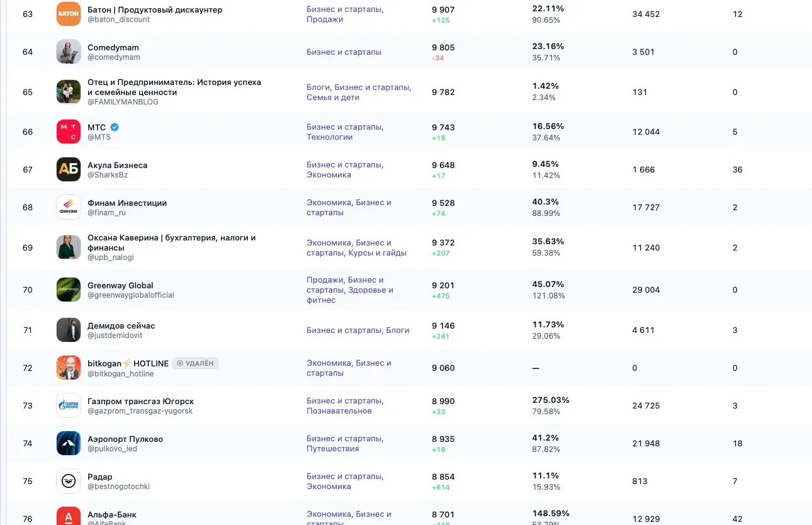Click the Comedymam profile photo
Image resolution: width=812 pixels, height=525 pixels.
(x=69, y=52)
